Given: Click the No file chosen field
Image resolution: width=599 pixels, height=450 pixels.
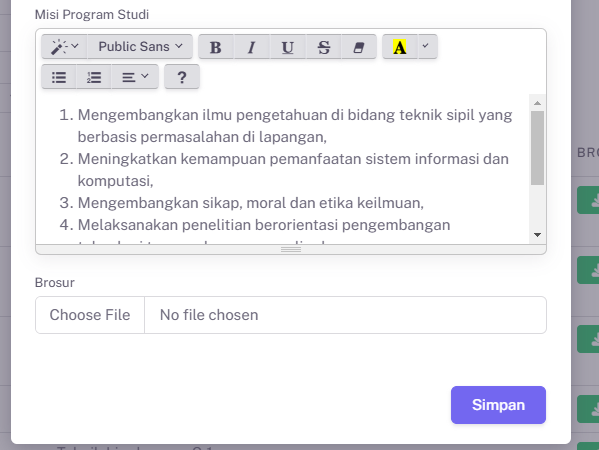Looking at the screenshot, I should click(345, 315).
